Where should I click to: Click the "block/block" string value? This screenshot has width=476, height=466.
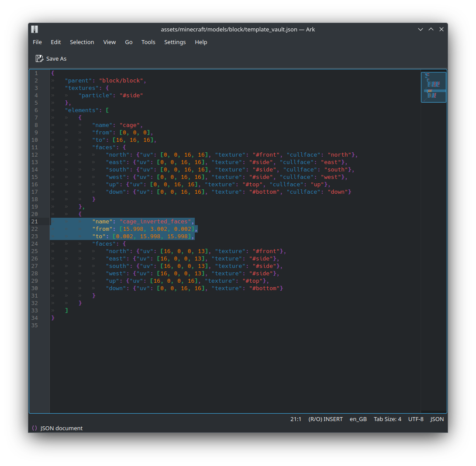[121, 81]
